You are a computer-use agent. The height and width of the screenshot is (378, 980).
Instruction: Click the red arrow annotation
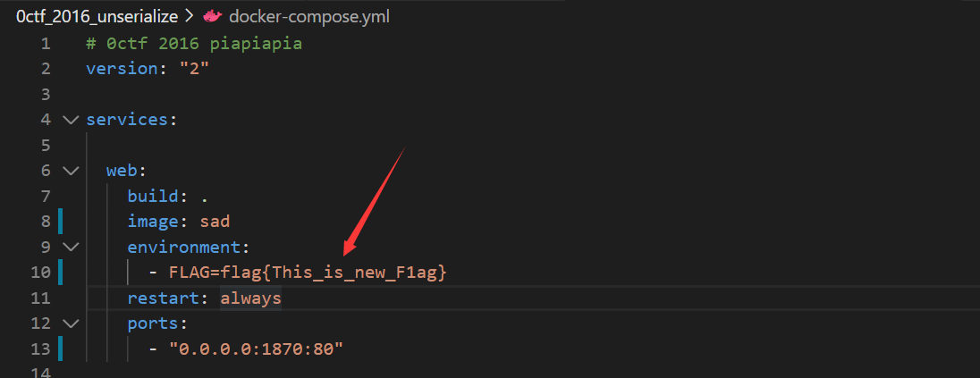click(x=375, y=201)
